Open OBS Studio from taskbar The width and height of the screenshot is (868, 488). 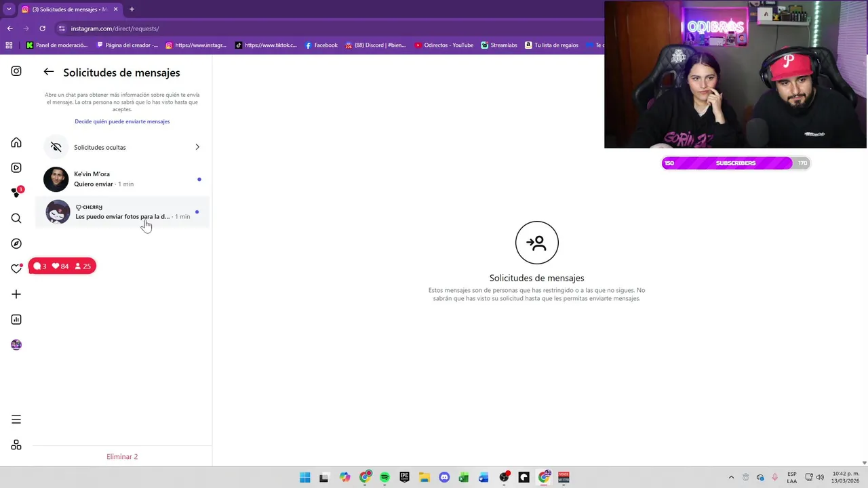coord(504,477)
